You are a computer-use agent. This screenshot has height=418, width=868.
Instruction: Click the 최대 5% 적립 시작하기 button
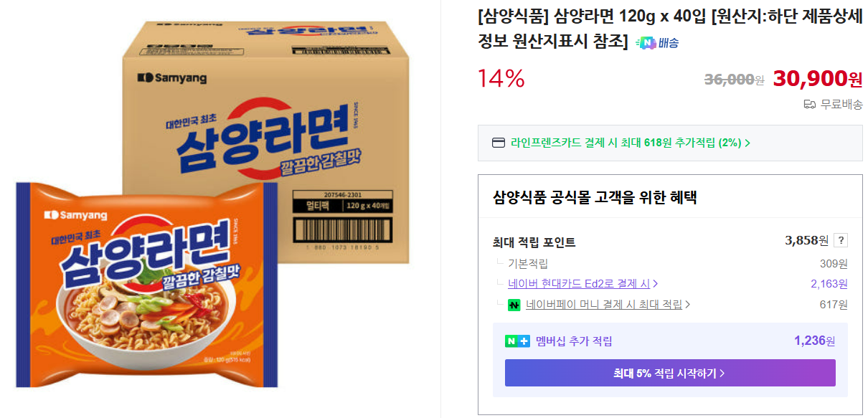click(x=669, y=373)
